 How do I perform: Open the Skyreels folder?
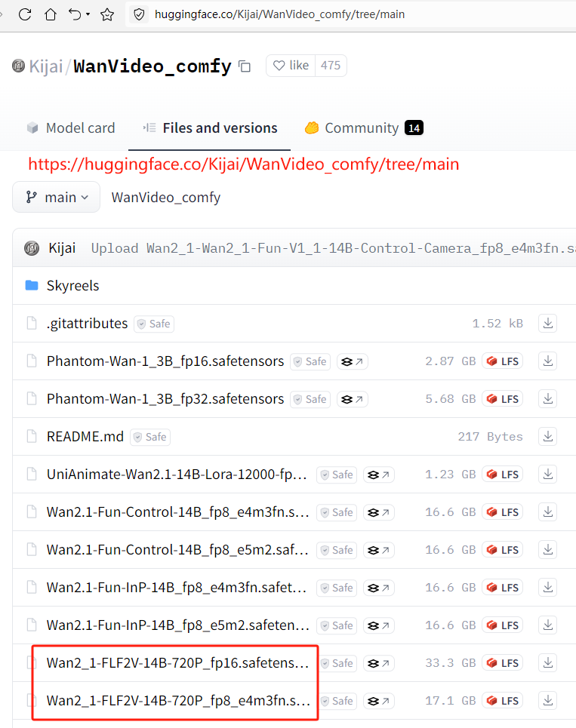point(72,285)
